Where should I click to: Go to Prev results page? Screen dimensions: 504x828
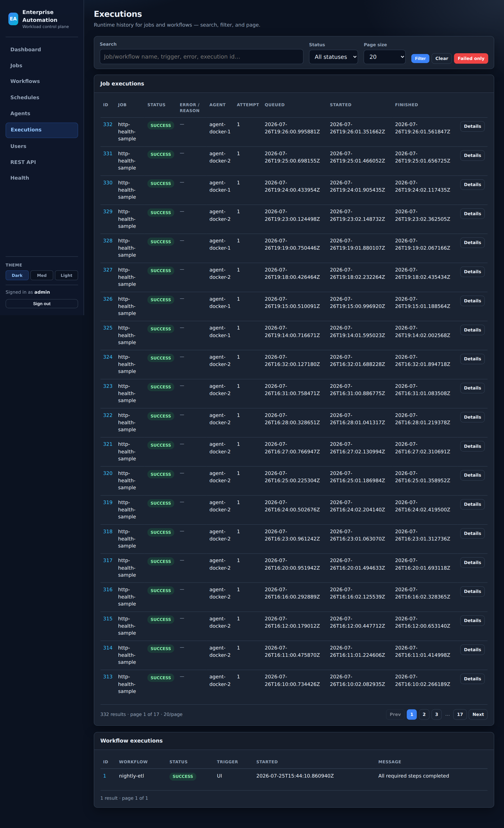[395, 715]
